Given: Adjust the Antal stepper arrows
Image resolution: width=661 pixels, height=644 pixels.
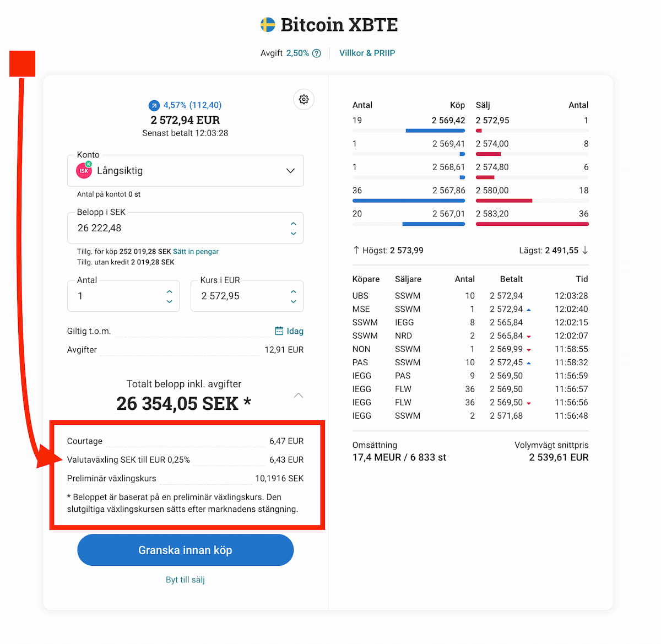Looking at the screenshot, I should pos(169,296).
